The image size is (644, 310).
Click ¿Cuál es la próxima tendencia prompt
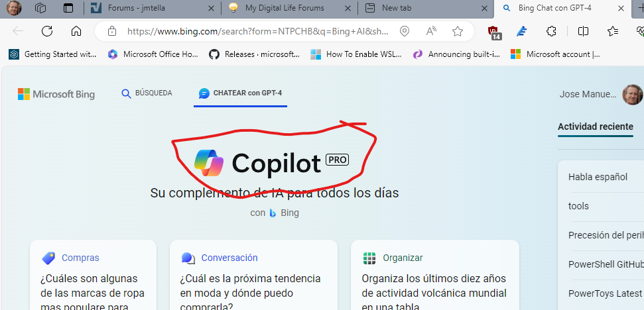(250, 293)
